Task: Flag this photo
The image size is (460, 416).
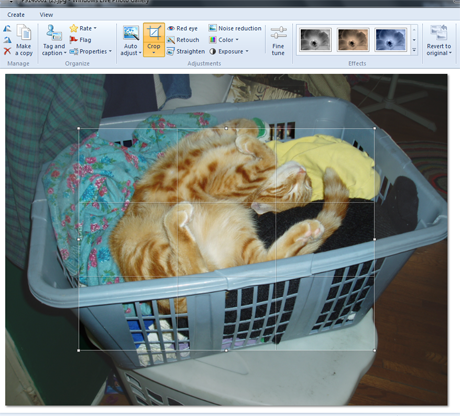Action: click(x=80, y=40)
